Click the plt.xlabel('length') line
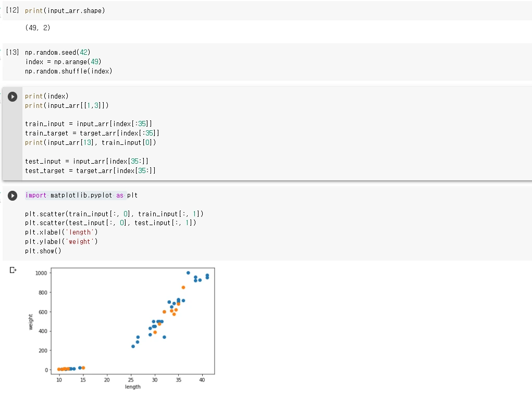This screenshot has width=532, height=393. point(61,232)
